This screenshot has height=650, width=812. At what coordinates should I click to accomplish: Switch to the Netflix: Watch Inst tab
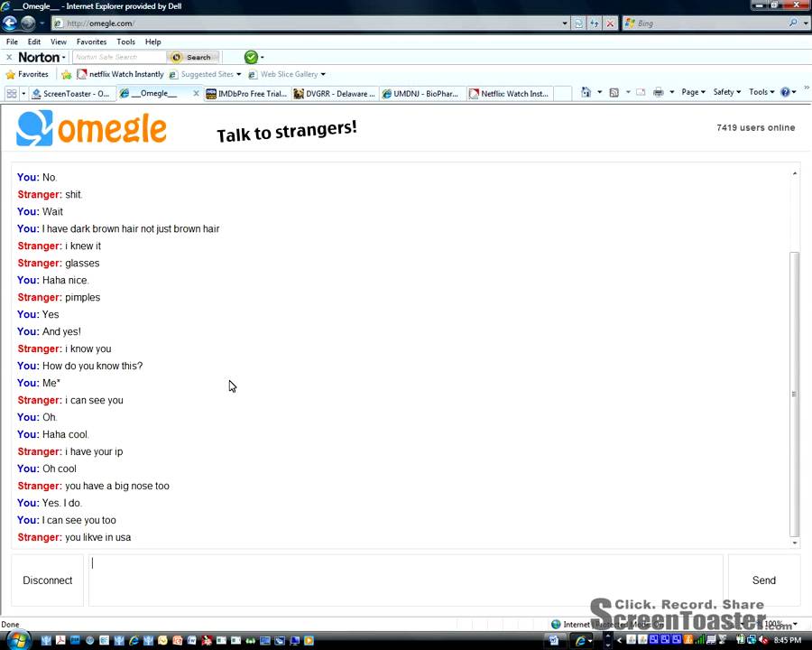click(509, 94)
